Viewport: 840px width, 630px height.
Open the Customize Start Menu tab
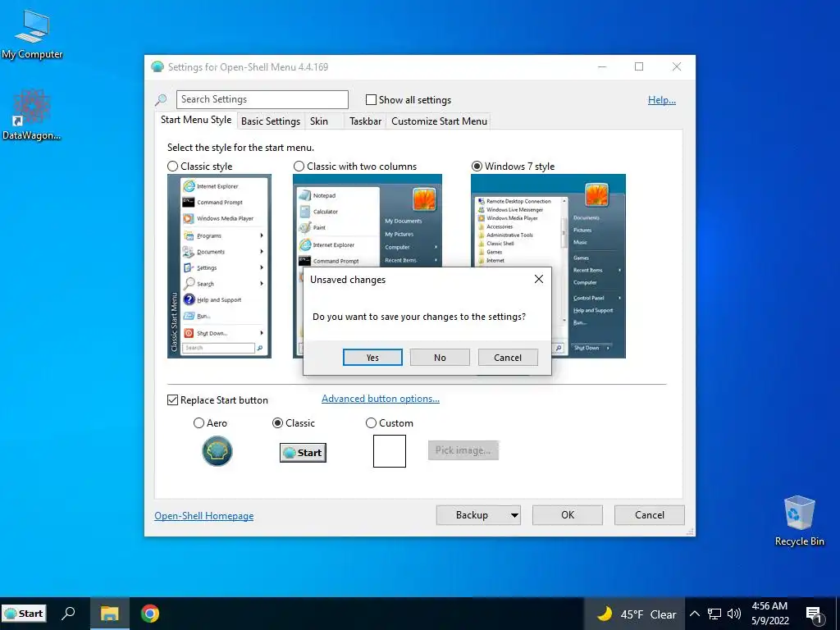click(x=440, y=121)
